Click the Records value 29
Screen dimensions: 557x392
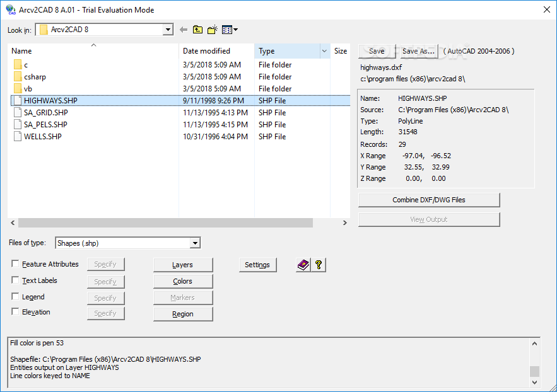click(x=402, y=144)
